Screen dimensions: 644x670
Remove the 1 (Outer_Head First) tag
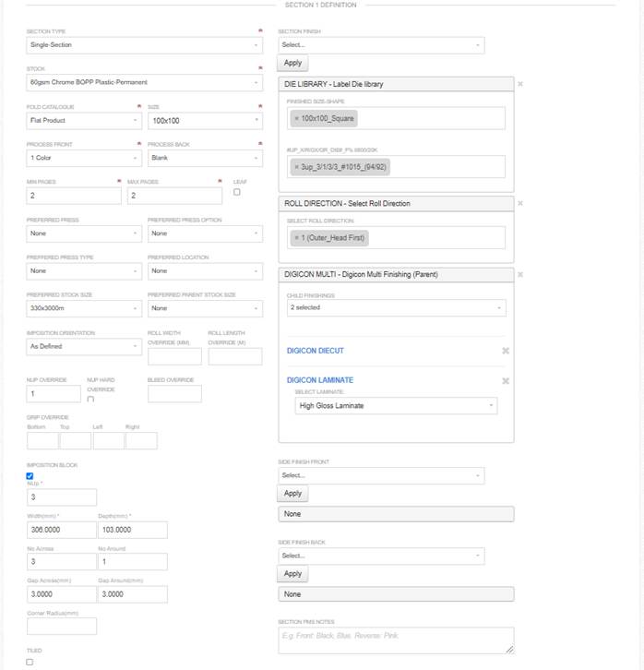[x=296, y=237]
